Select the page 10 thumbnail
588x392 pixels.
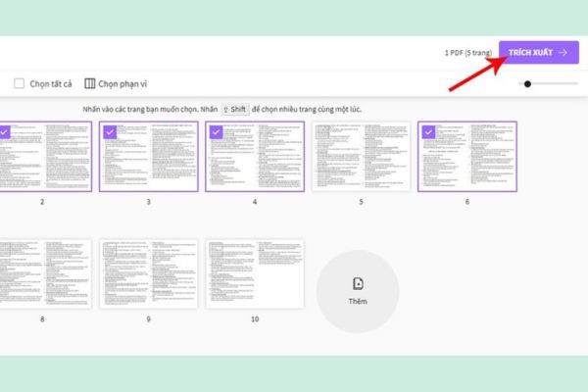point(255,273)
